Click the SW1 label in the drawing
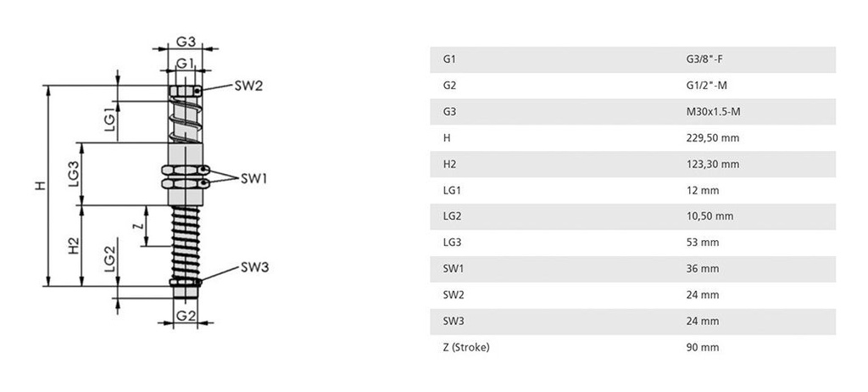This screenshot has height=392, width=868. tap(254, 178)
